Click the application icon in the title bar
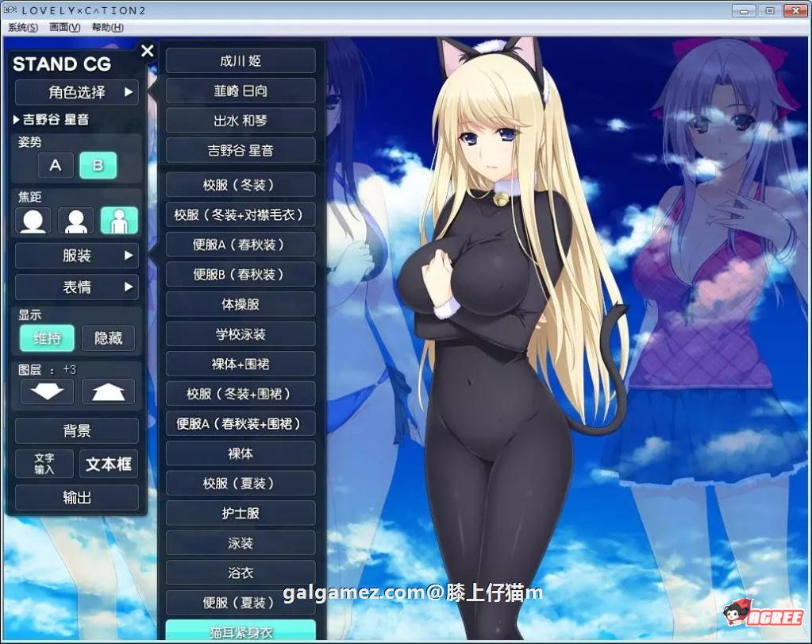812x644 pixels. pyautogui.click(x=9, y=10)
